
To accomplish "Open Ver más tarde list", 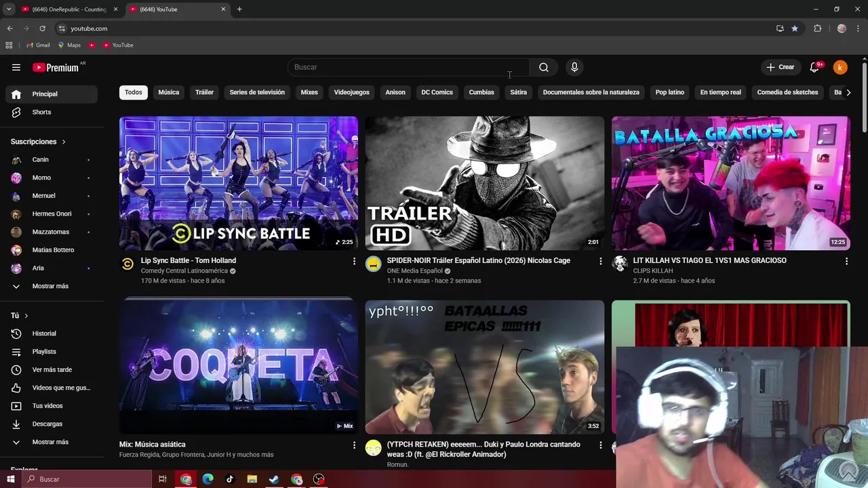I will pyautogui.click(x=52, y=369).
